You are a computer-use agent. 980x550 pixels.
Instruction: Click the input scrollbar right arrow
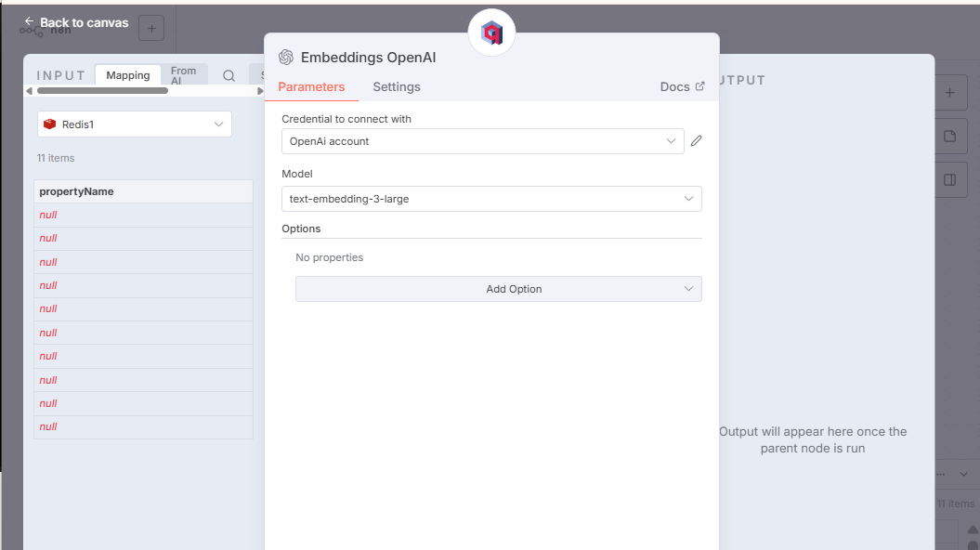point(260,91)
